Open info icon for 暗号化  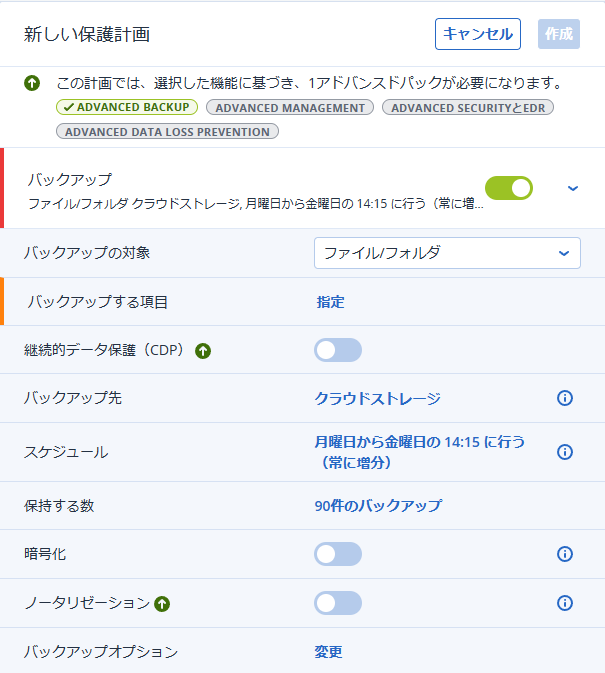tap(565, 554)
